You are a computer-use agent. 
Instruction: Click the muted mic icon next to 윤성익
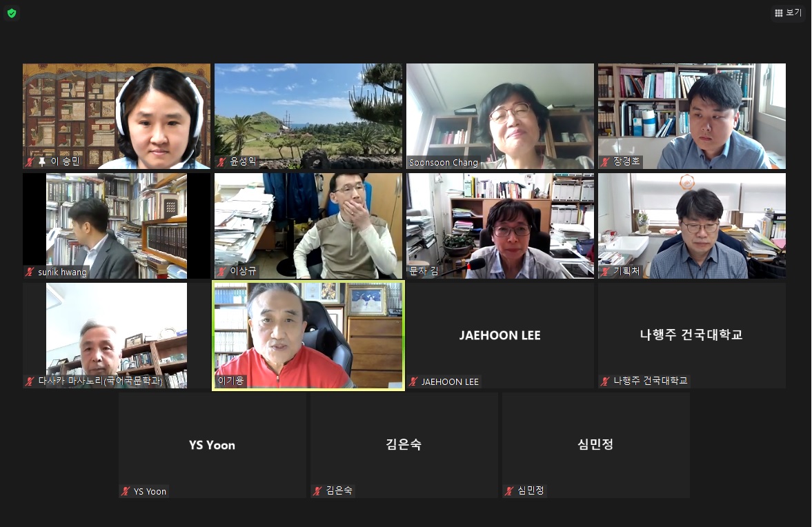221,161
